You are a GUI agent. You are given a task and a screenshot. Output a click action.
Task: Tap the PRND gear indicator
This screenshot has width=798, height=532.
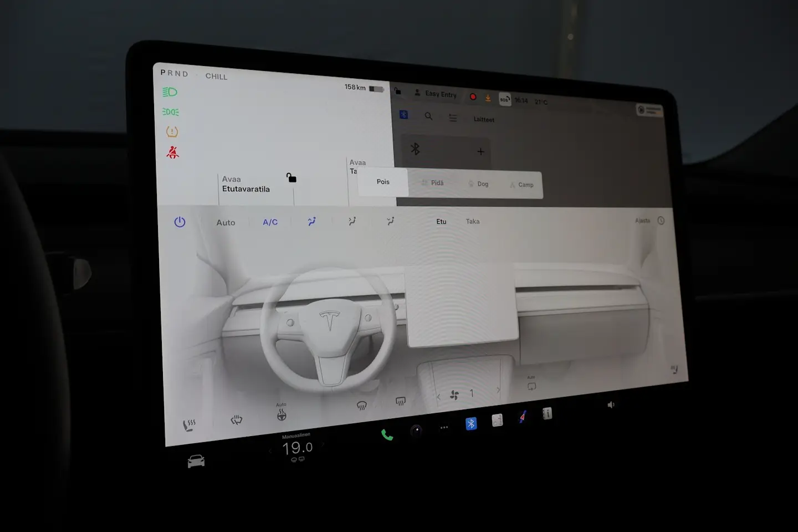[174, 73]
